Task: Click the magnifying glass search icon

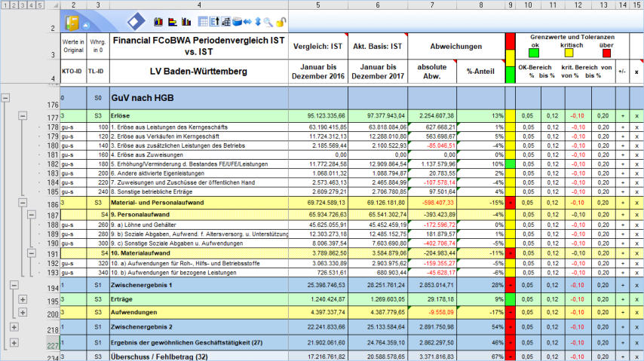Action: point(268,22)
